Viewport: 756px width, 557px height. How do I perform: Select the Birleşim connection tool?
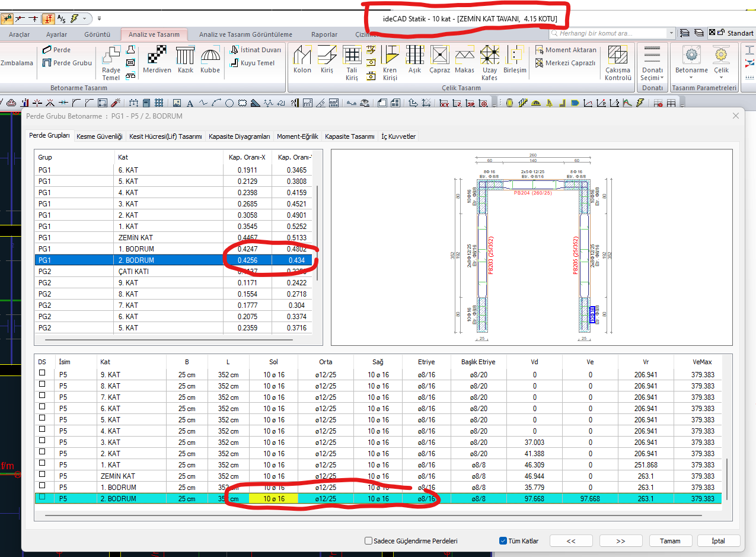tap(515, 59)
